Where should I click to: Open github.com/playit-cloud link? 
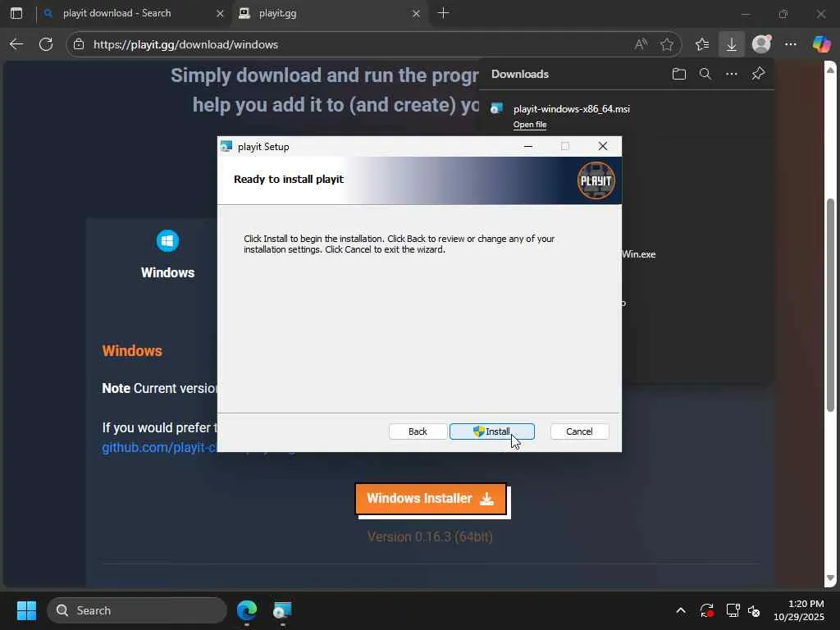159,448
